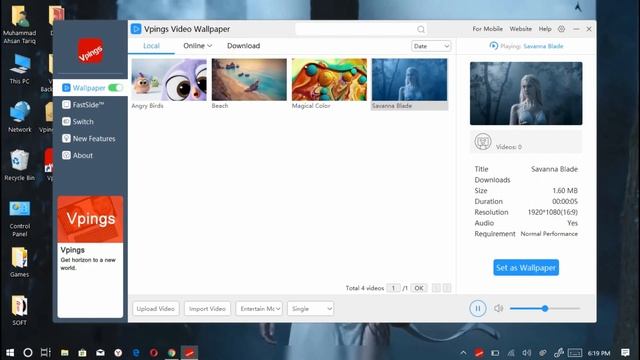
Task: Open the Switch sidebar item
Action: point(78,122)
